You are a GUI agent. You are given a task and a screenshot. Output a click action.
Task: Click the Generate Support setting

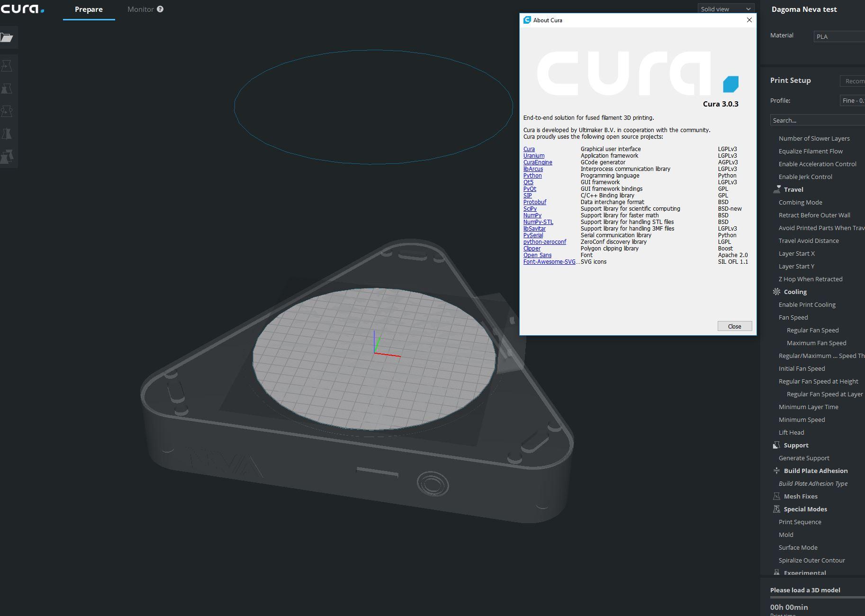click(804, 458)
